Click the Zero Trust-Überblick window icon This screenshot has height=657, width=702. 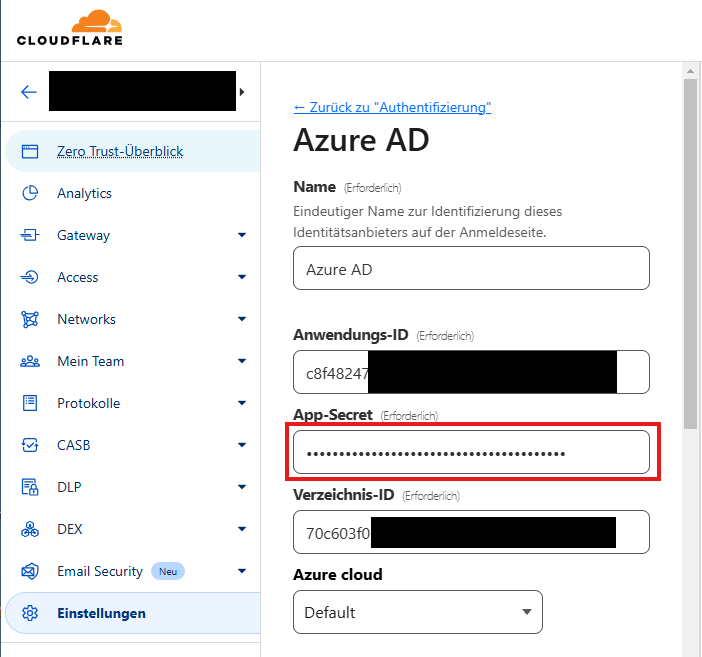30,151
